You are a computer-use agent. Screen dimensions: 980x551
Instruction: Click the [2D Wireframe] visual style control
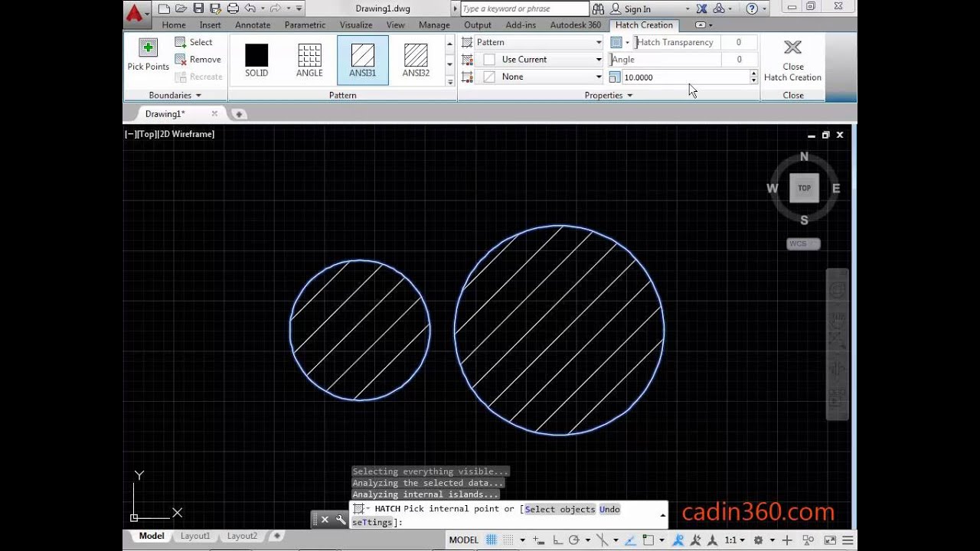pyautogui.click(x=186, y=134)
